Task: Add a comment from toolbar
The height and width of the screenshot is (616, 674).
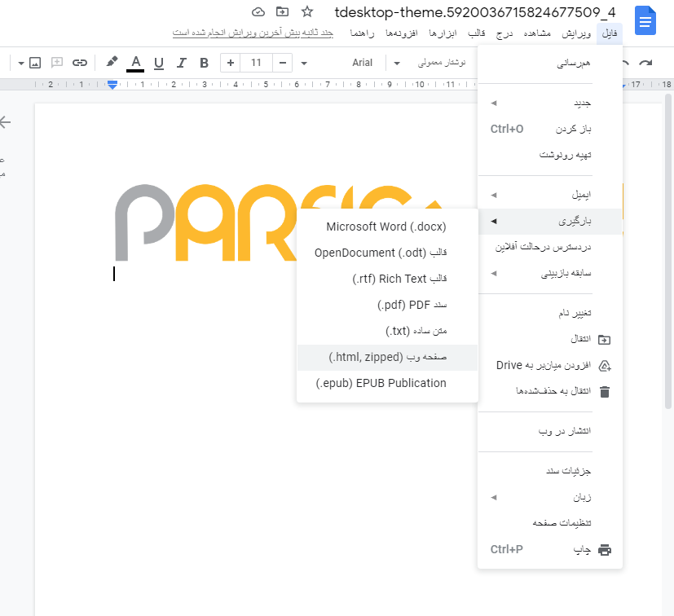Action: pyautogui.click(x=57, y=63)
